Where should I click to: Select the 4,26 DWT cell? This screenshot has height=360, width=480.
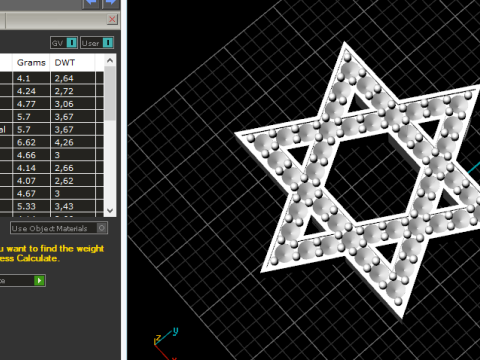tap(73, 142)
